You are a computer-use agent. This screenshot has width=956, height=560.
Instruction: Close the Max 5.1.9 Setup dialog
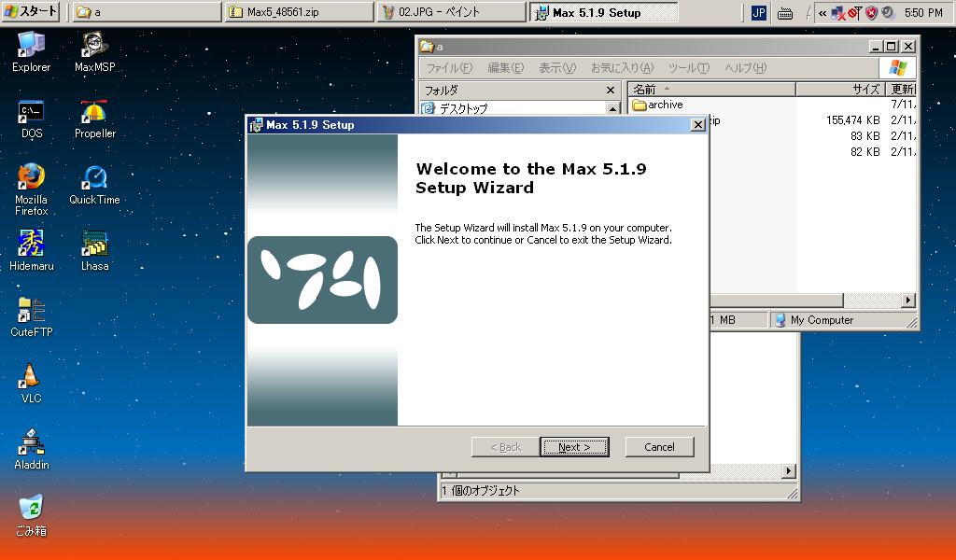[698, 125]
